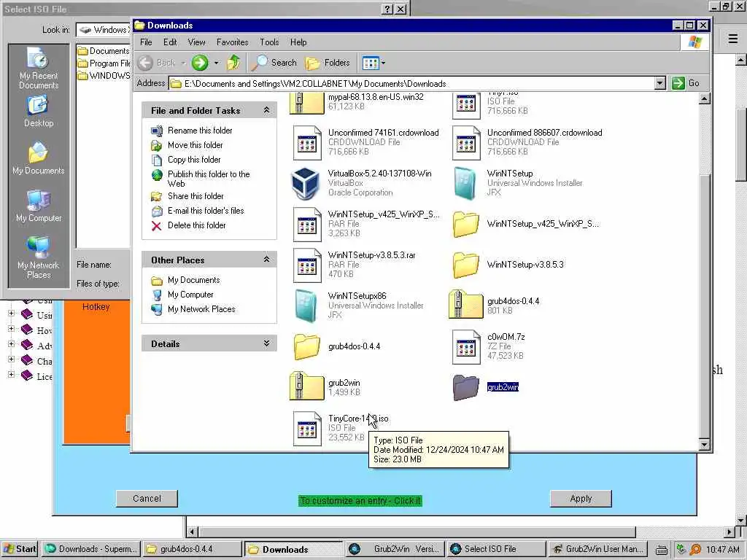The width and height of the screenshot is (747, 560).
Task: Select Unconfirmed 74161.crdownload file icon
Action: [307, 143]
